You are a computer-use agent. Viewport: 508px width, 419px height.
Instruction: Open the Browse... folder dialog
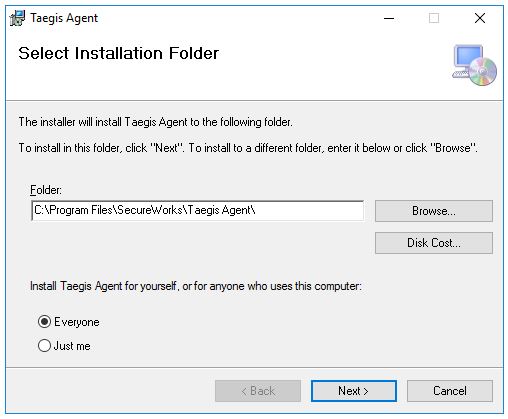pos(434,211)
